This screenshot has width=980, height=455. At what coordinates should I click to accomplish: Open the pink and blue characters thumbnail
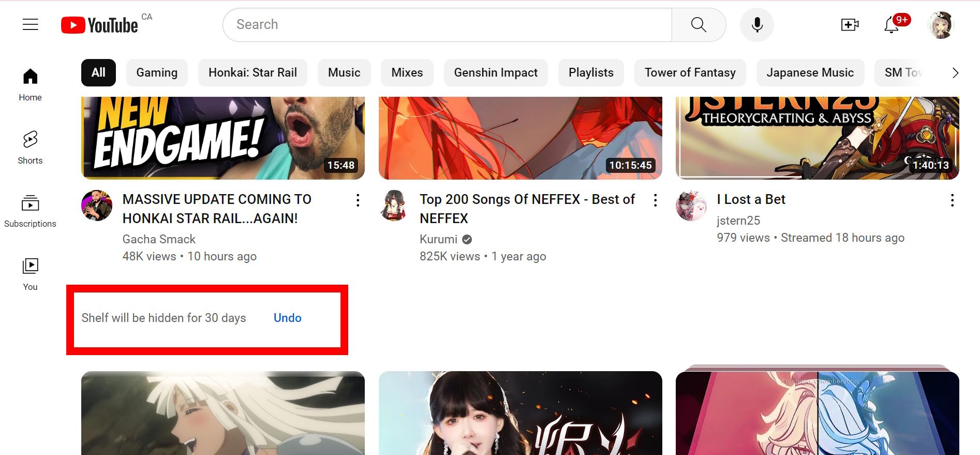[818, 413]
